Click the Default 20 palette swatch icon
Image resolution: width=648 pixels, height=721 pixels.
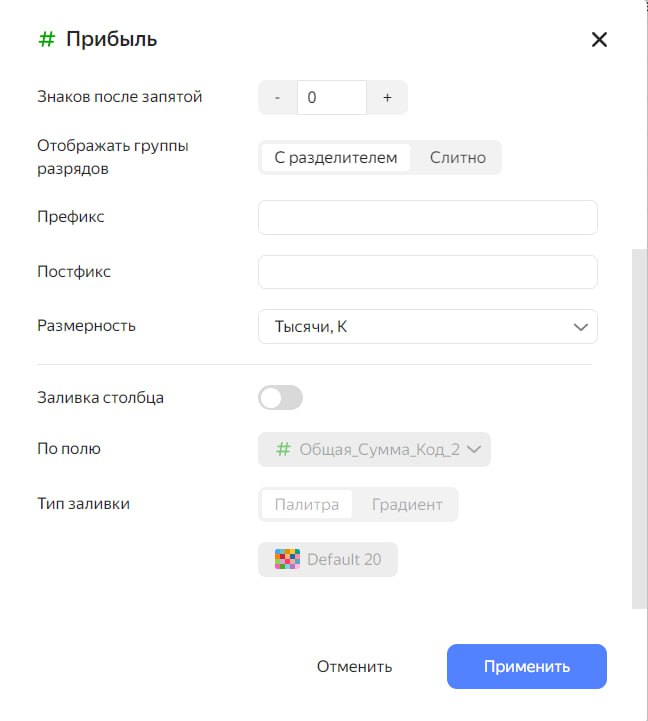pos(287,559)
